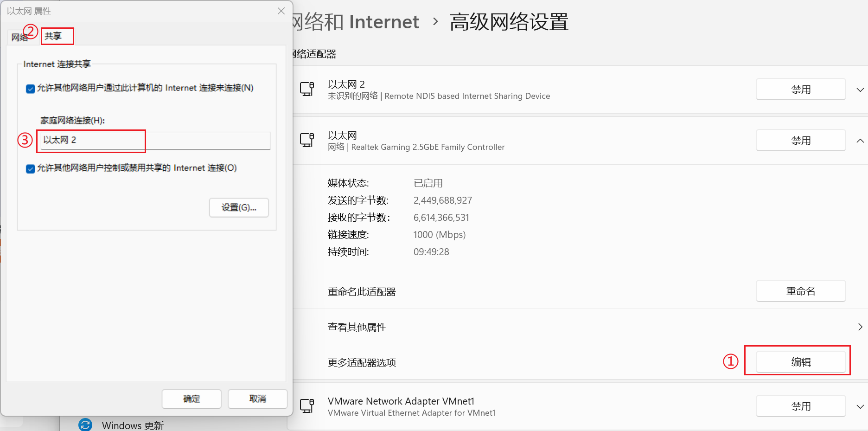
Task: Click the Windows 更新 sync icon
Action: [85, 425]
